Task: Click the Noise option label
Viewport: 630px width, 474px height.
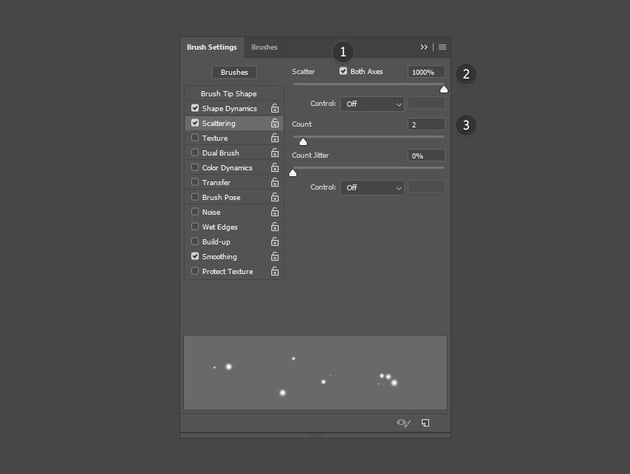Action: coord(211,212)
